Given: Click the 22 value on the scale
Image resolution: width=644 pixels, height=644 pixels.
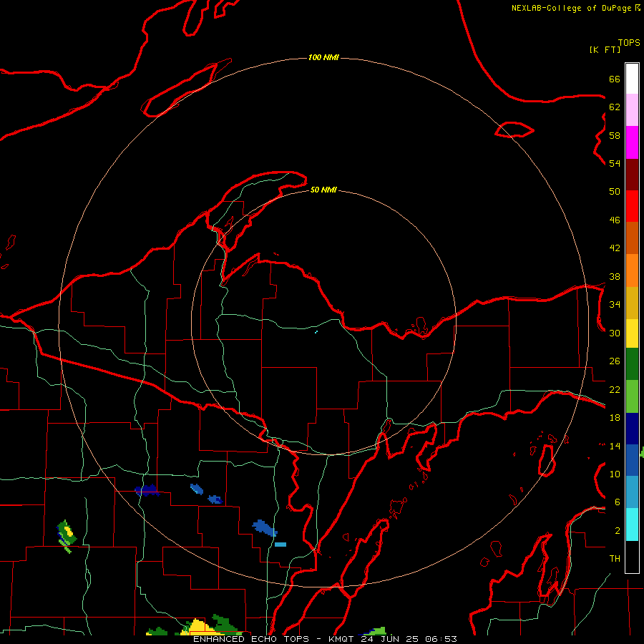Looking at the screenshot, I should pyautogui.click(x=615, y=389).
